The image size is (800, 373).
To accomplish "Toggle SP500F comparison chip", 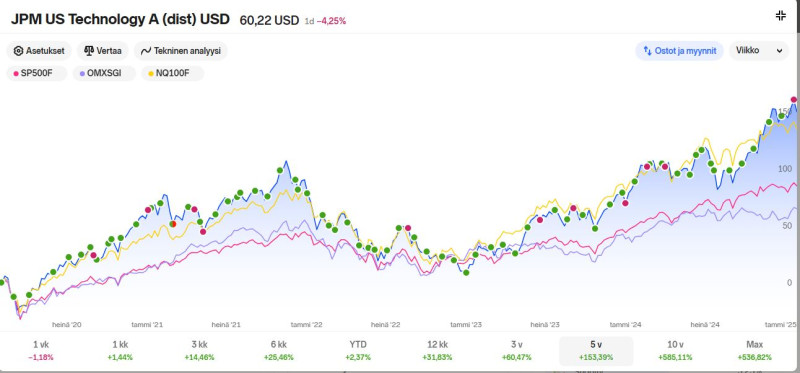I will click(36, 73).
